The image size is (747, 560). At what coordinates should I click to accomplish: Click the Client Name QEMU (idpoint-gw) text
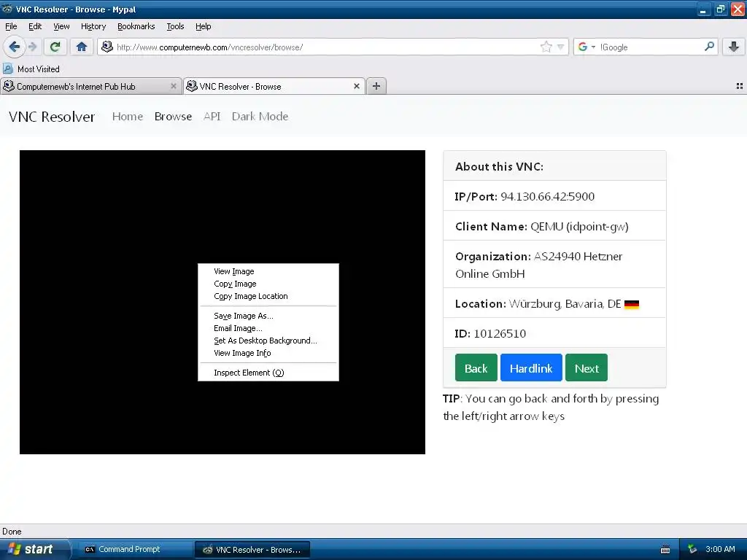[x=542, y=227]
